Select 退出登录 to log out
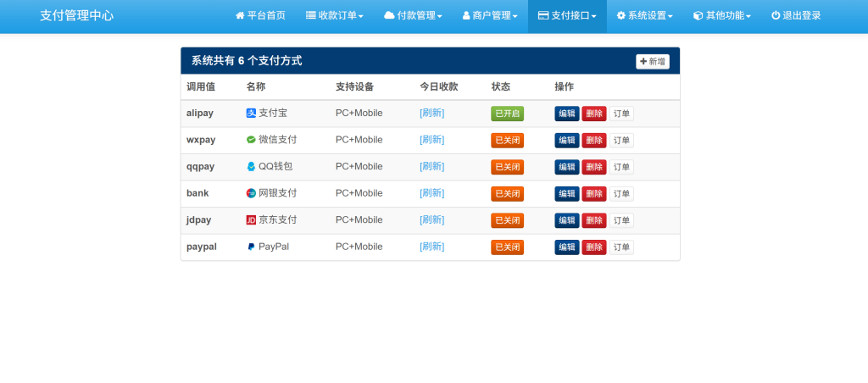The width and height of the screenshot is (868, 383). click(x=796, y=15)
